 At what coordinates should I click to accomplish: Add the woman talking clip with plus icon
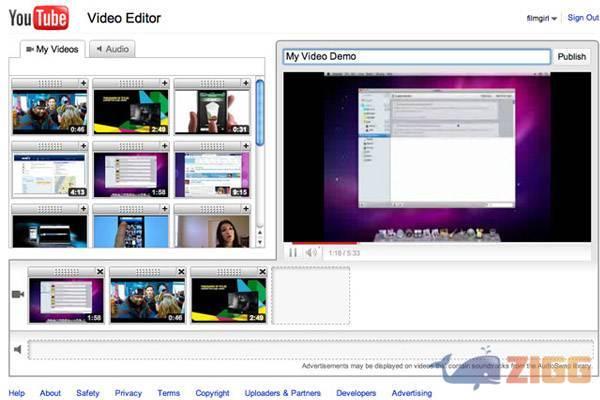point(246,209)
